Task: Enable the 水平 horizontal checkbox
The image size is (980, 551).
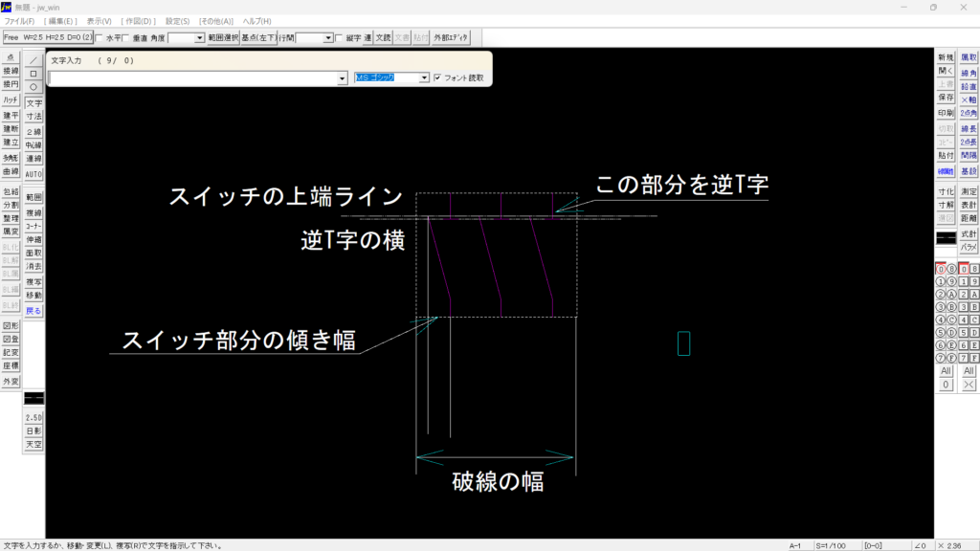Action: point(100,38)
